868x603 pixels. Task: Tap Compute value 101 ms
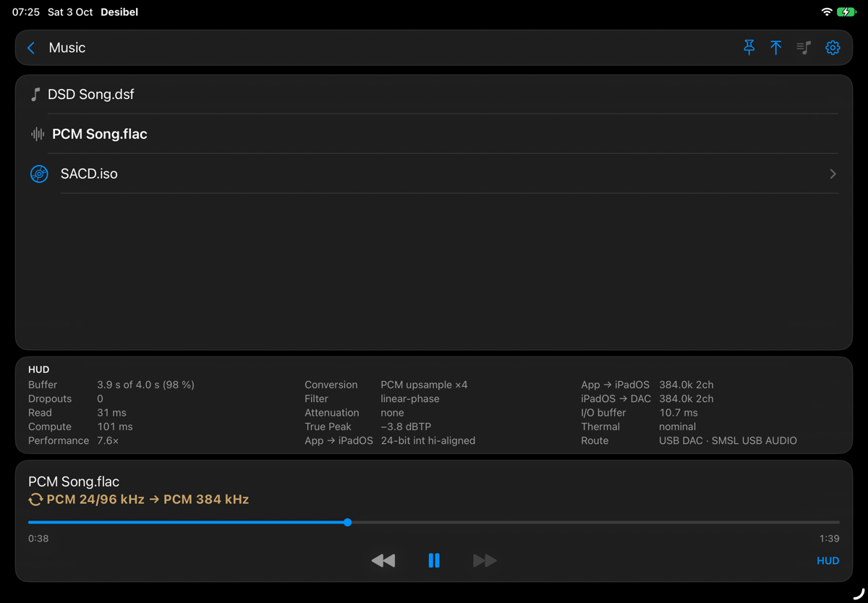115,427
